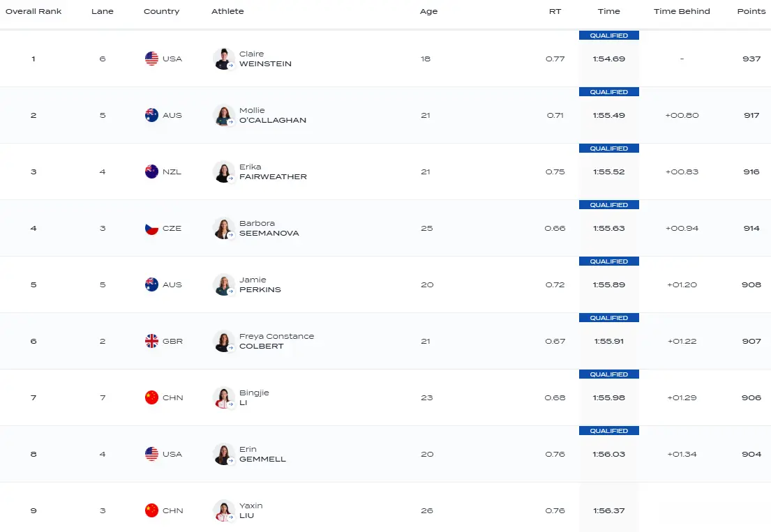771x532 pixels.
Task: Click the RT column header
Action: (x=555, y=11)
